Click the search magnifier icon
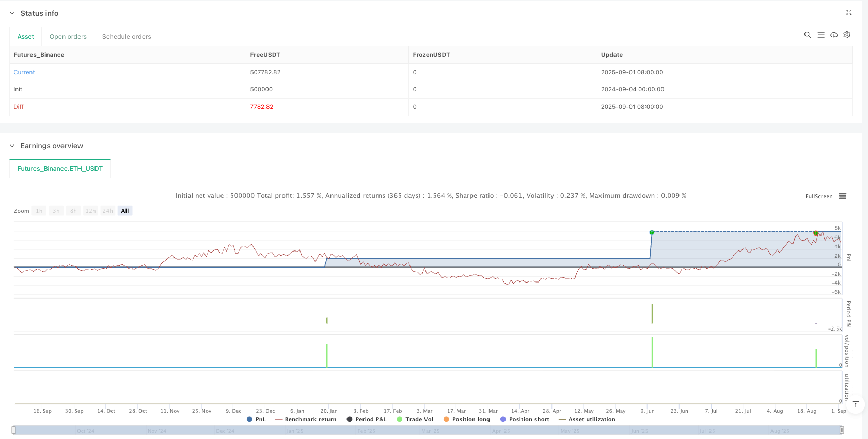This screenshot has width=868, height=439. [x=808, y=35]
